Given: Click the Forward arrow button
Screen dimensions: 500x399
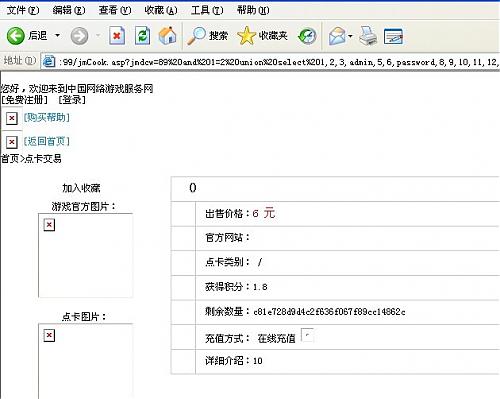Looking at the screenshot, I should [79, 36].
